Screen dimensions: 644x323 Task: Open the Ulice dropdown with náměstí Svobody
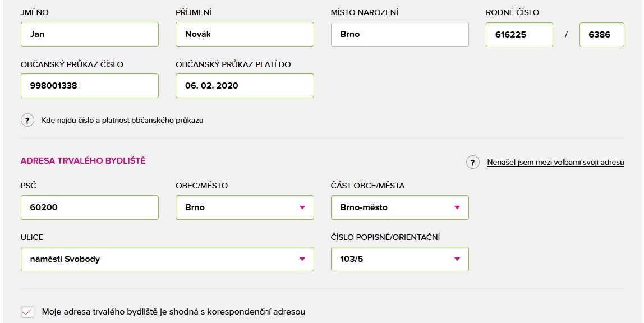coord(167,259)
